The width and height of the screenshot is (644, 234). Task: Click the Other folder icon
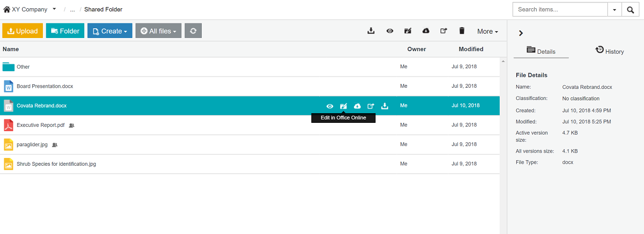8,67
